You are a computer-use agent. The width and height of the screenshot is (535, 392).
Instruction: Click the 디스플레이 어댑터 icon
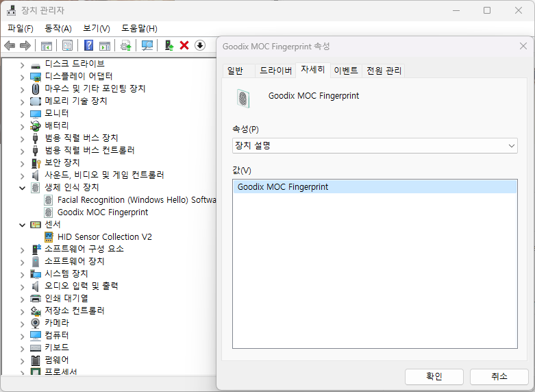[36, 77]
